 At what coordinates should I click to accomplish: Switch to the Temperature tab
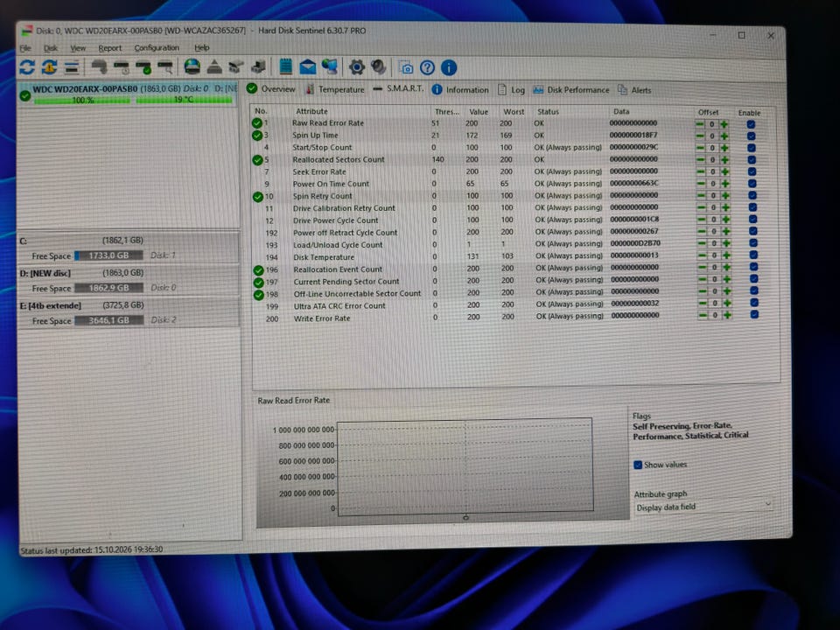tap(335, 89)
